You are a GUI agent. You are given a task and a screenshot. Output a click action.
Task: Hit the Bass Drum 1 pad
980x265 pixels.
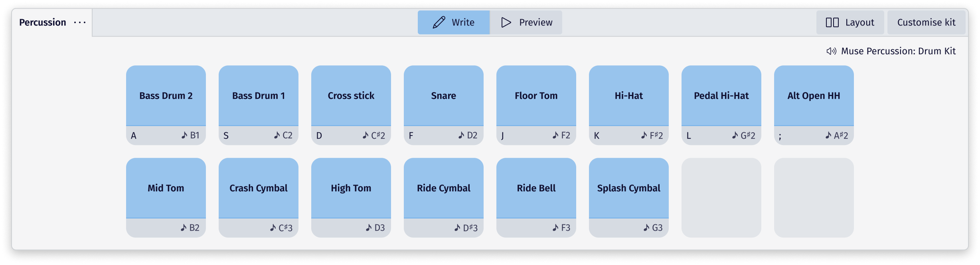258,96
